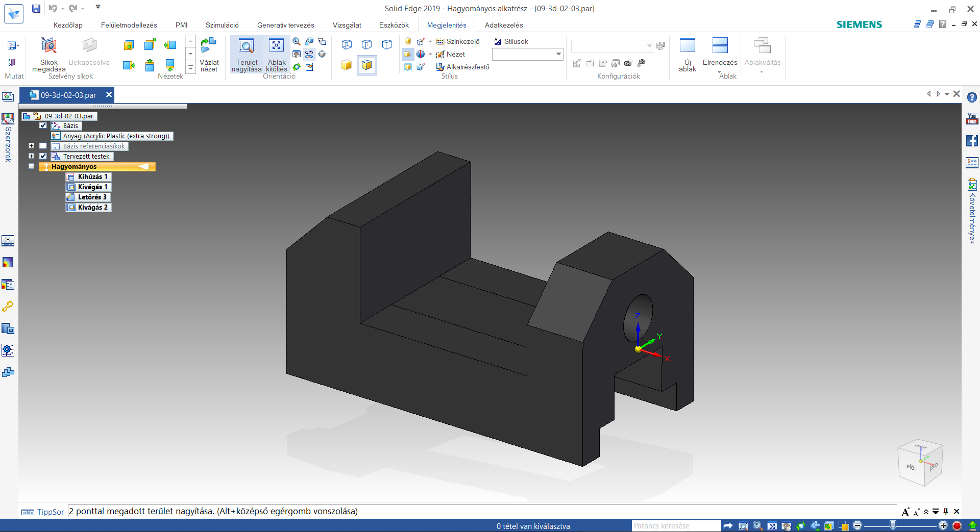Select the wireframe display mode cube
This screenshot has height=532, width=980.
(x=347, y=45)
